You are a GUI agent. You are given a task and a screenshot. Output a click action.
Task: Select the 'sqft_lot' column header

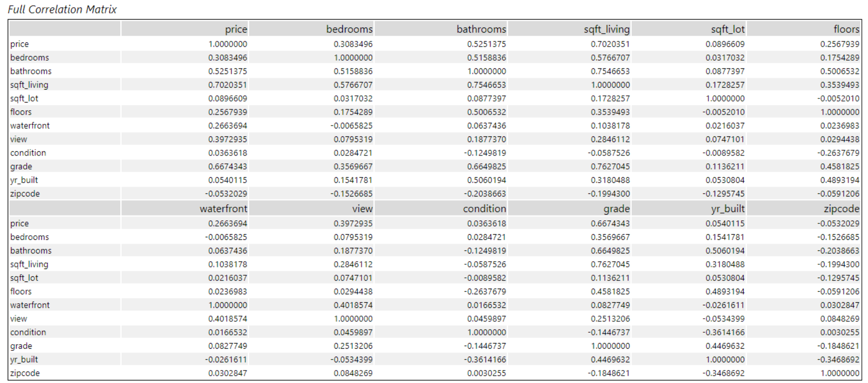coord(728,29)
